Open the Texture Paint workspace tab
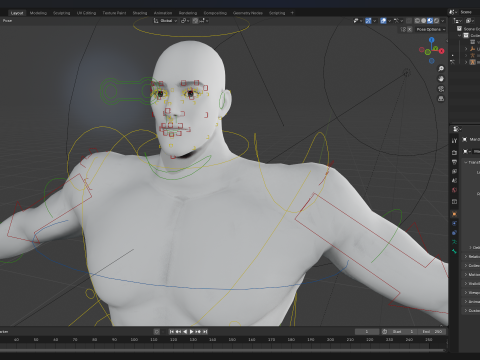This screenshot has height=360, width=480. (x=114, y=13)
